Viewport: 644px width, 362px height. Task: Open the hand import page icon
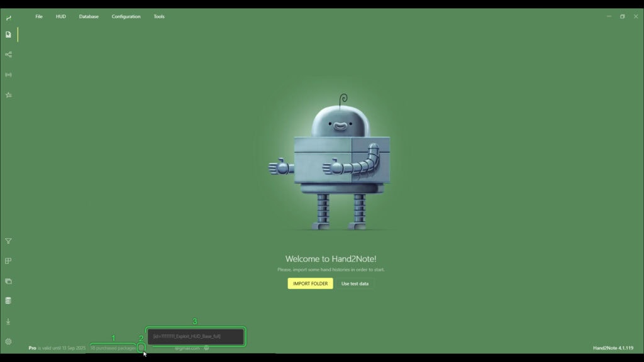coord(8,35)
